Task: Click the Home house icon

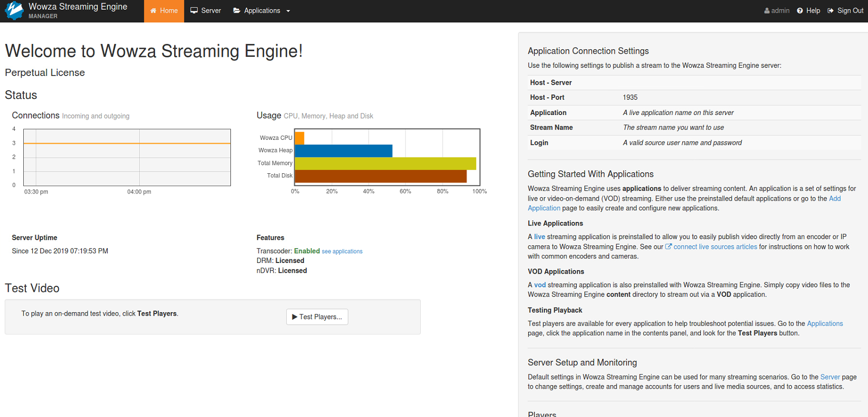Action: [153, 11]
